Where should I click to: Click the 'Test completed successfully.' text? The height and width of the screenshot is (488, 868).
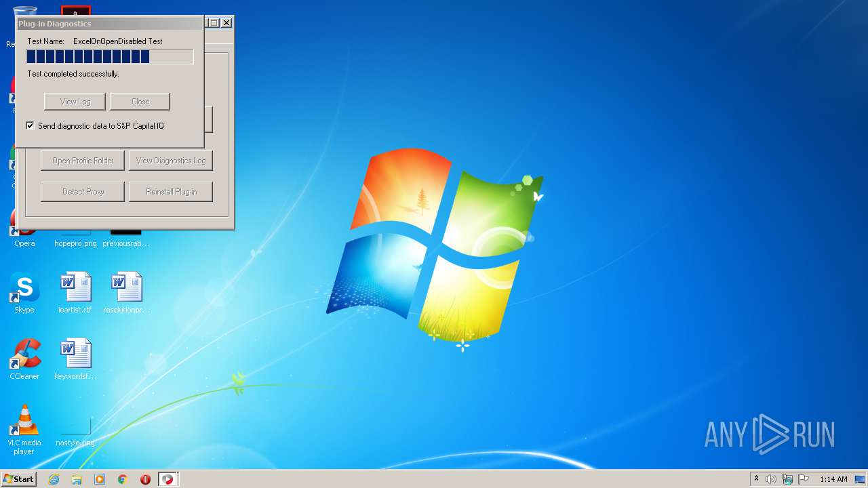coord(73,74)
